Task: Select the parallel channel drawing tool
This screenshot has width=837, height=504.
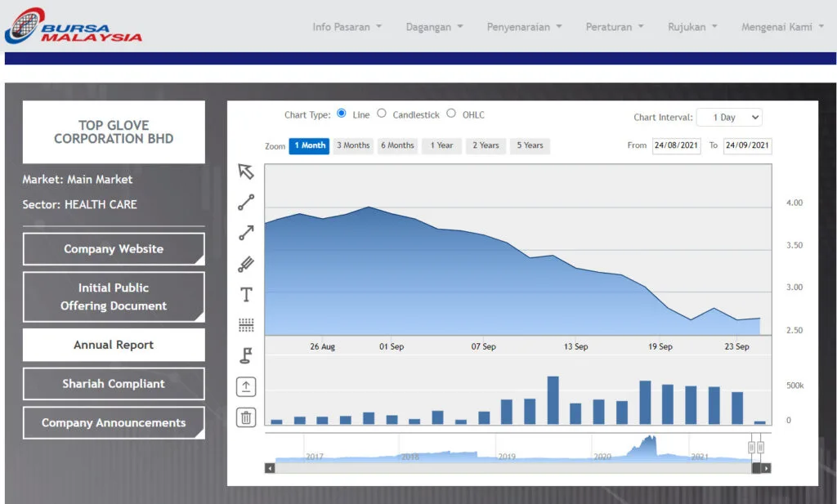Action: click(x=246, y=264)
